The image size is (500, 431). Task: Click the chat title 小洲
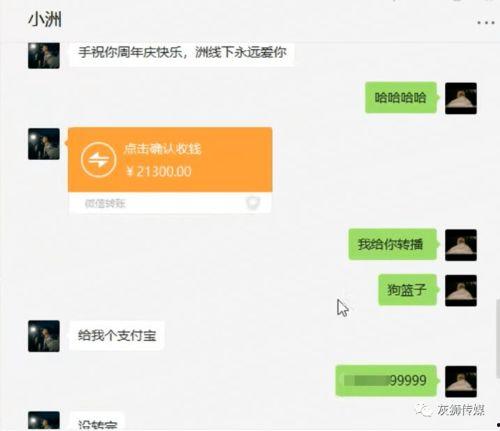pos(45,19)
